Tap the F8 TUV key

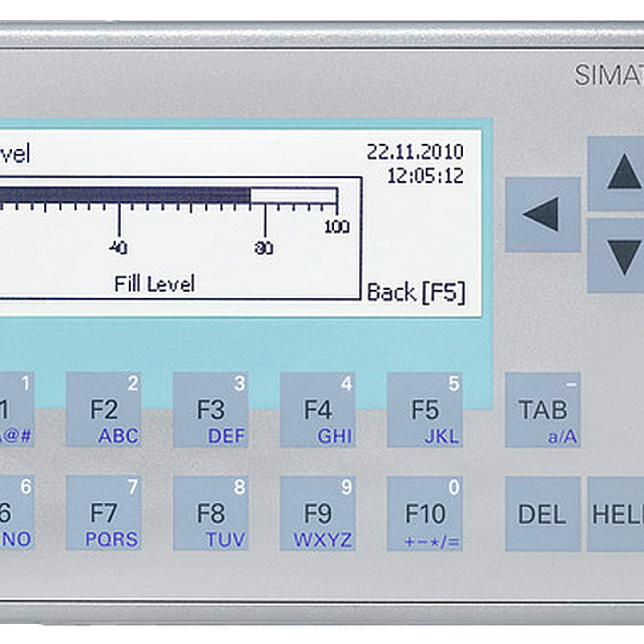[x=210, y=513]
